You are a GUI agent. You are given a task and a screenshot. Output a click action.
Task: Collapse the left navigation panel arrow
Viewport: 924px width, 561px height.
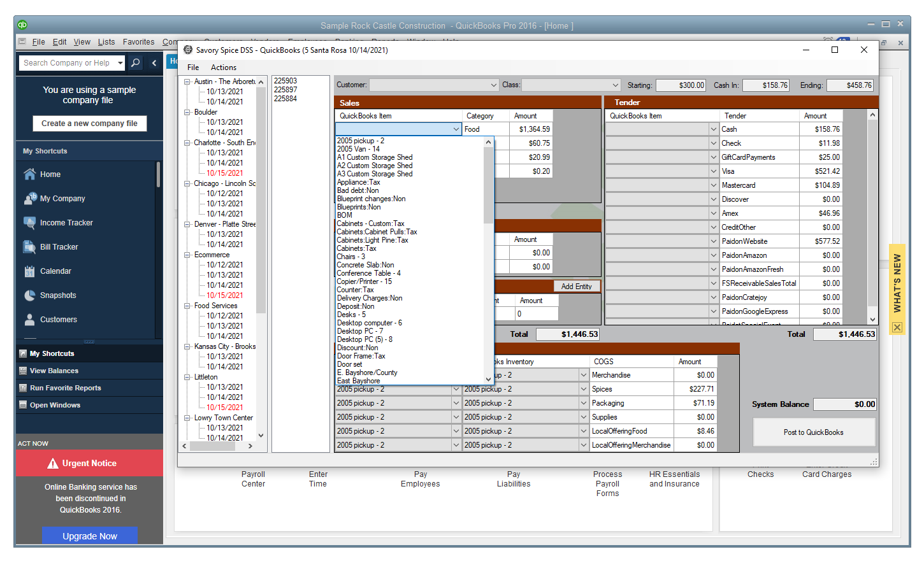pyautogui.click(x=154, y=63)
